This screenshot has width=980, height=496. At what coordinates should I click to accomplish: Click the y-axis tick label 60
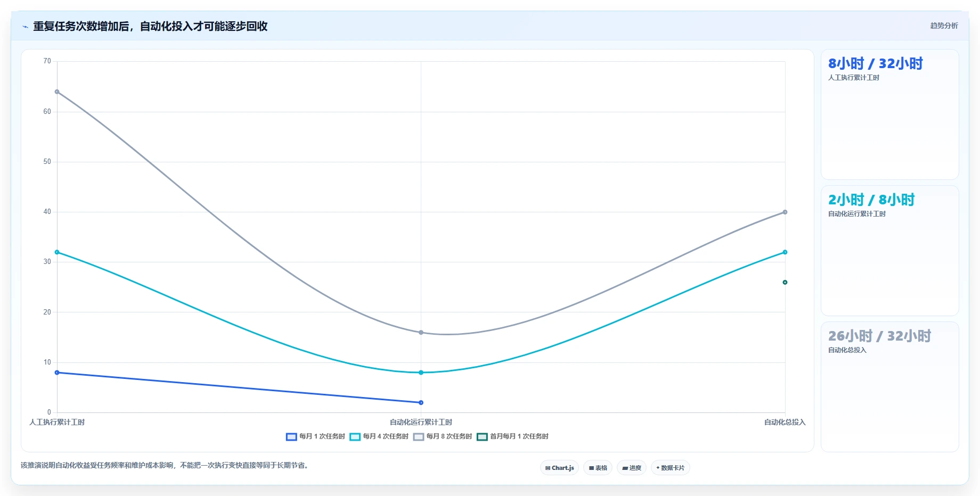[x=47, y=112]
